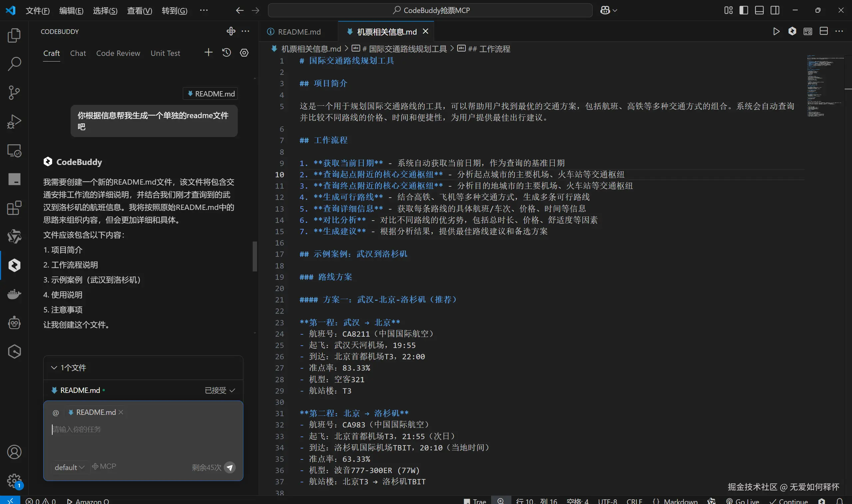
Task: Send task with paper-plane button
Action: 230,467
